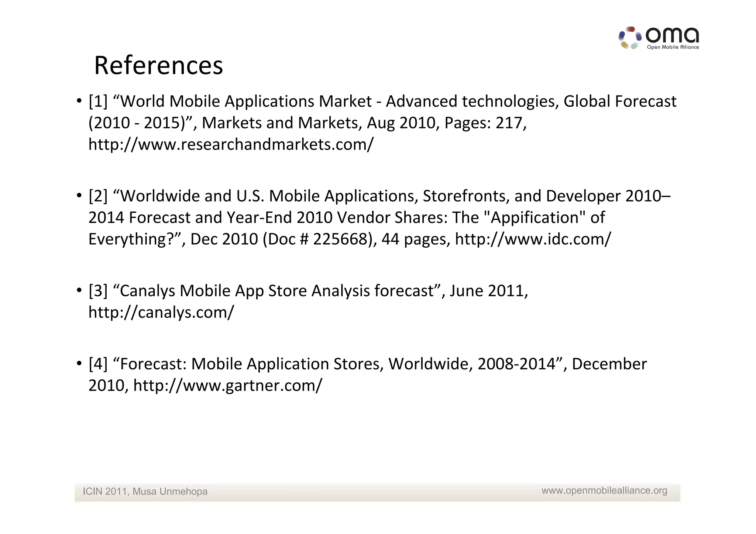The width and height of the screenshot is (756, 534).
Task: Open the www.idc.com URL
Action: point(533,239)
